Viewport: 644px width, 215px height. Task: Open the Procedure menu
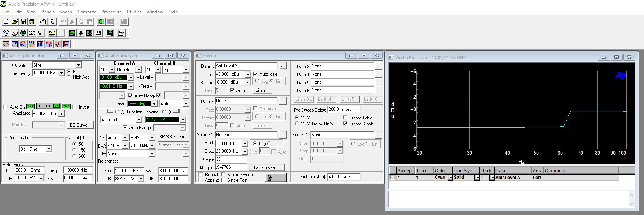coord(112,12)
